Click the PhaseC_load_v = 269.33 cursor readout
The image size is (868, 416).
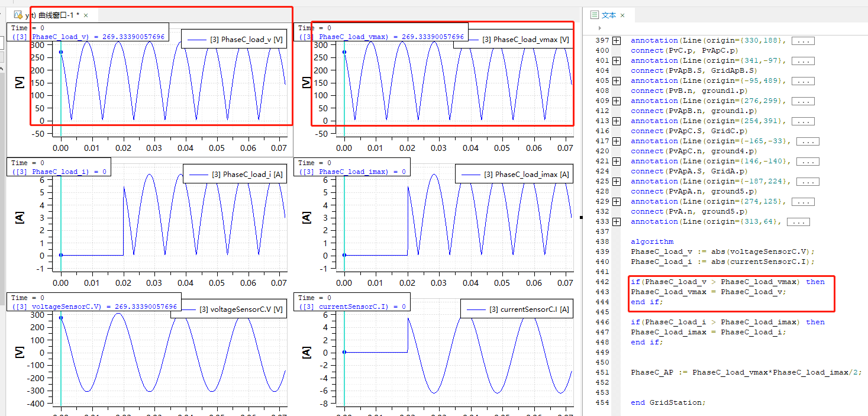point(88,37)
